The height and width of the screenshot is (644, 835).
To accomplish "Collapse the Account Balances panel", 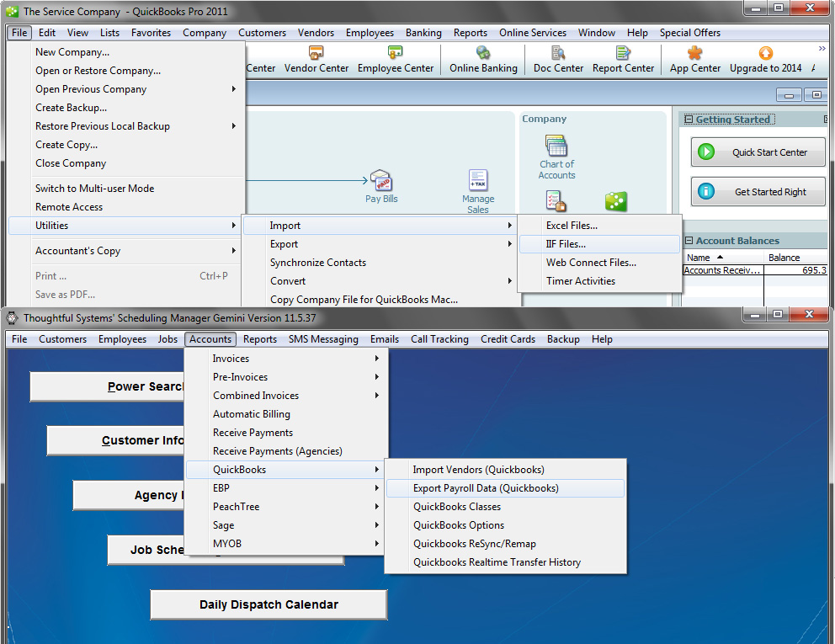I will 689,241.
